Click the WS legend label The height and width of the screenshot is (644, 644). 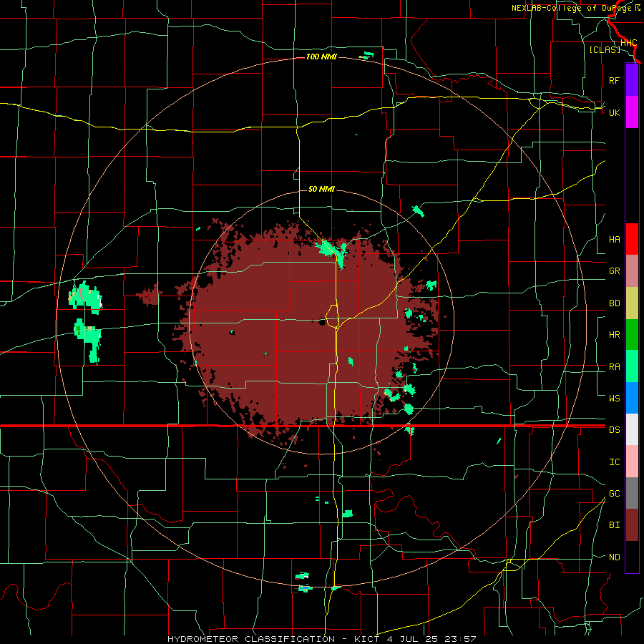point(614,398)
